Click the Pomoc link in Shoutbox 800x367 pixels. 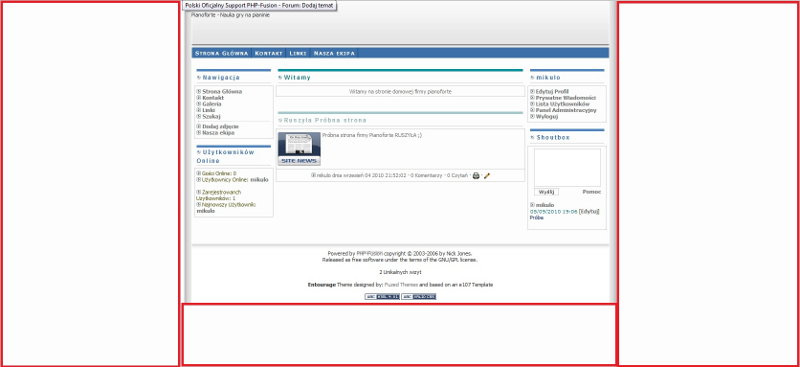coord(591,192)
